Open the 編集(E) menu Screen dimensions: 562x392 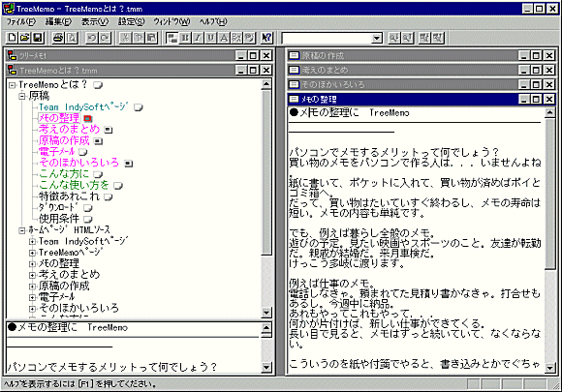click(x=58, y=22)
